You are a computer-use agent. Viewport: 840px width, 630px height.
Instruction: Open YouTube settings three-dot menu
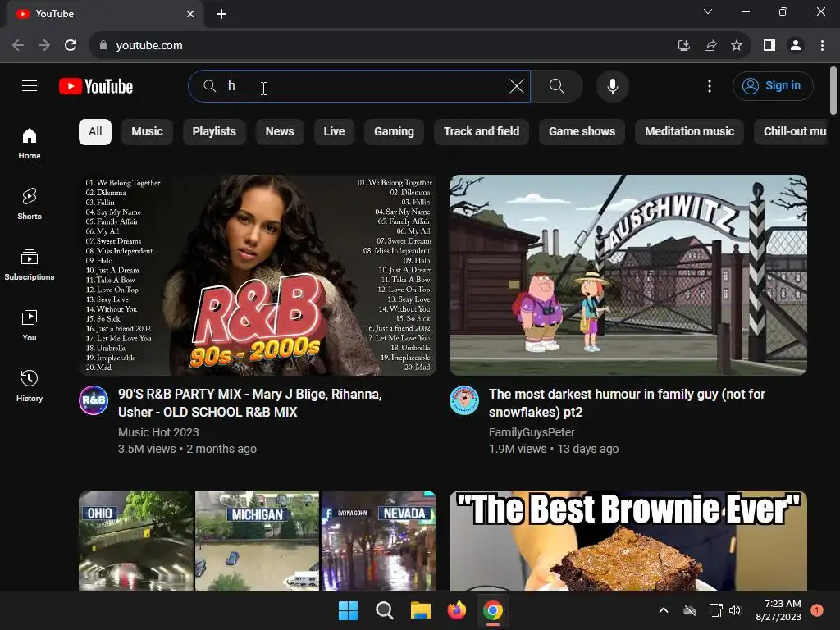point(710,85)
